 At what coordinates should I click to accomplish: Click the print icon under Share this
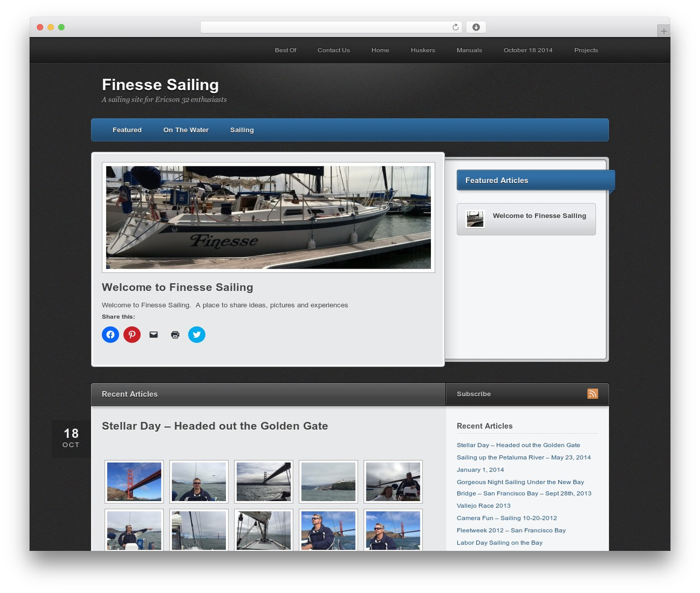pyautogui.click(x=175, y=334)
